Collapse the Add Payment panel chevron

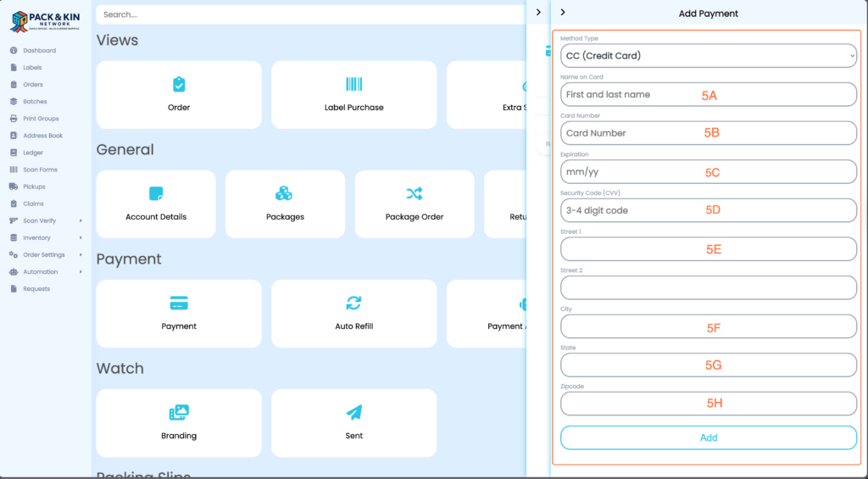pos(563,12)
